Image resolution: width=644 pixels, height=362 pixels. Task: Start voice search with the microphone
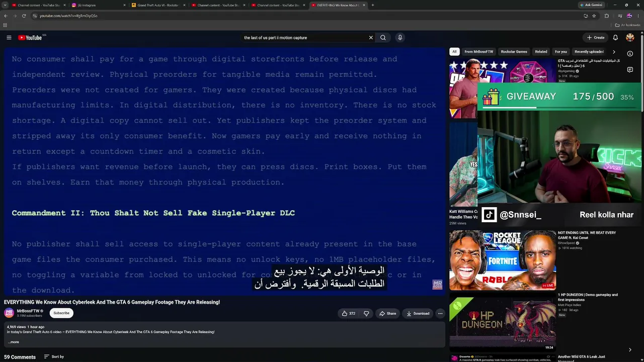pos(400,38)
